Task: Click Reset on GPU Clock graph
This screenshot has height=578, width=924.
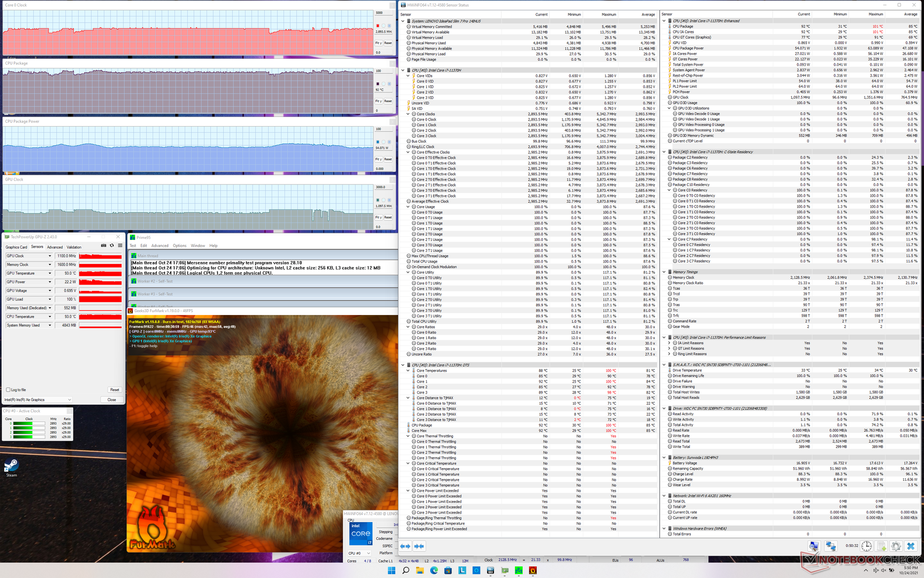Action: pyautogui.click(x=388, y=218)
